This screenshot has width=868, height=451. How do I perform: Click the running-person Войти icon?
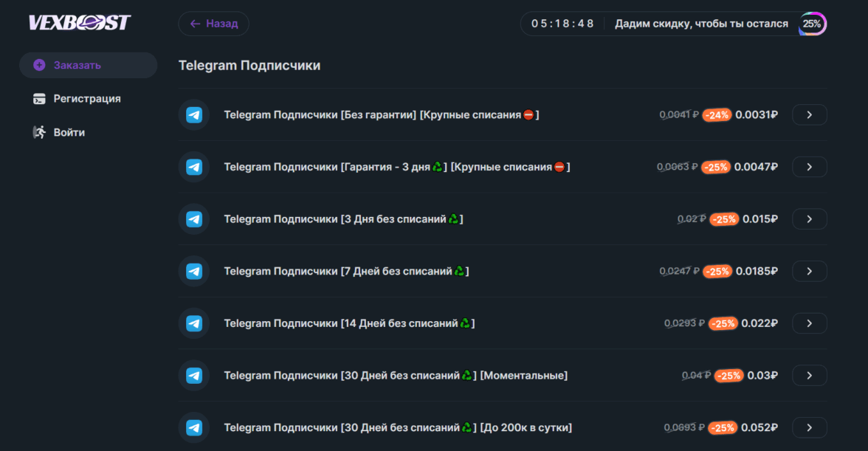(39, 133)
